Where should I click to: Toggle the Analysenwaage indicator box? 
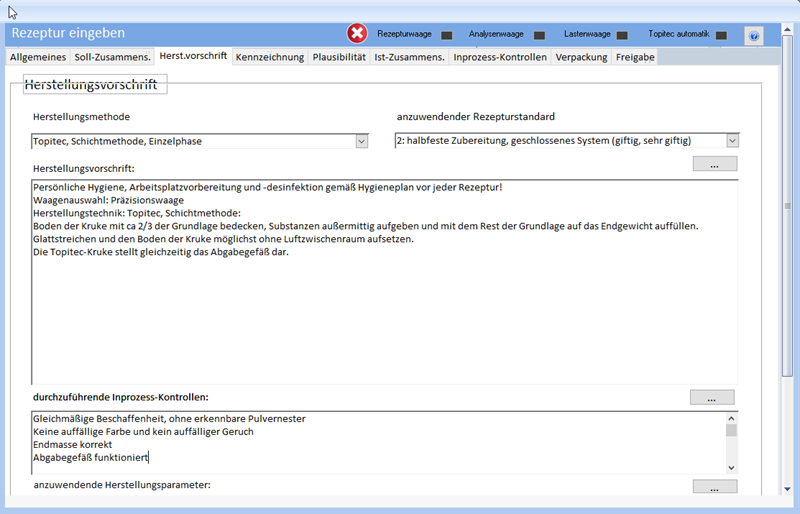539,36
